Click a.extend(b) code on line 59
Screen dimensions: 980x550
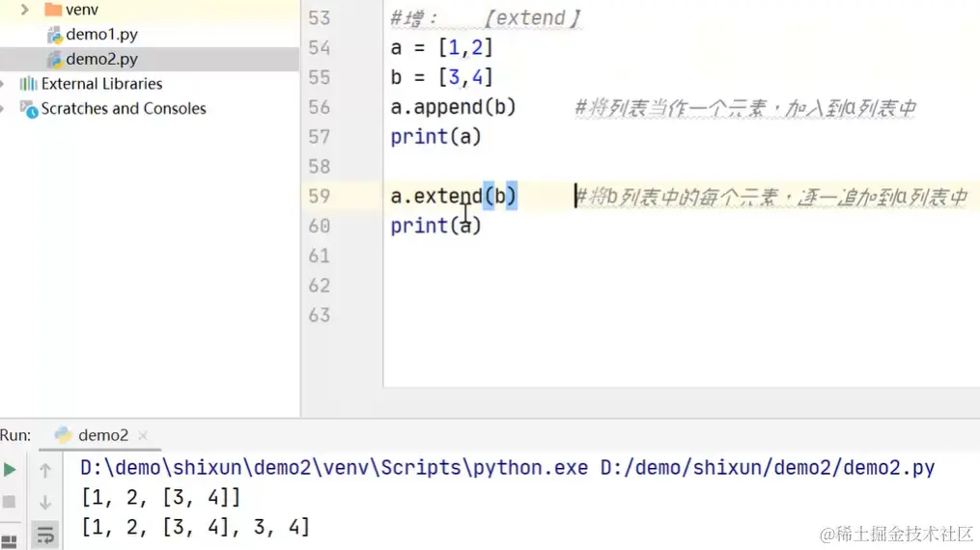click(x=453, y=197)
